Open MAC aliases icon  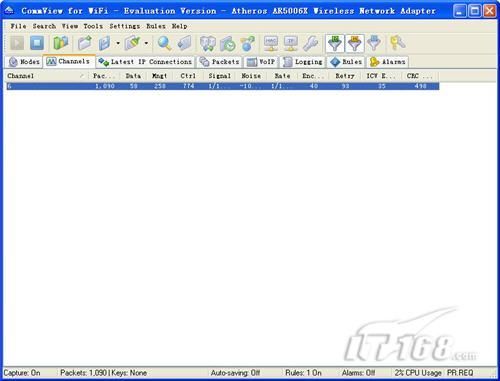(271, 43)
